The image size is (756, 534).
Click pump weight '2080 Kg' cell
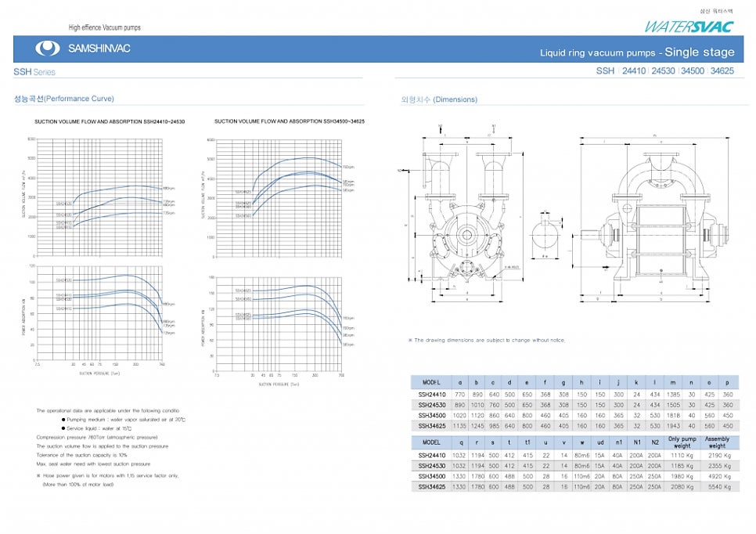682,487
